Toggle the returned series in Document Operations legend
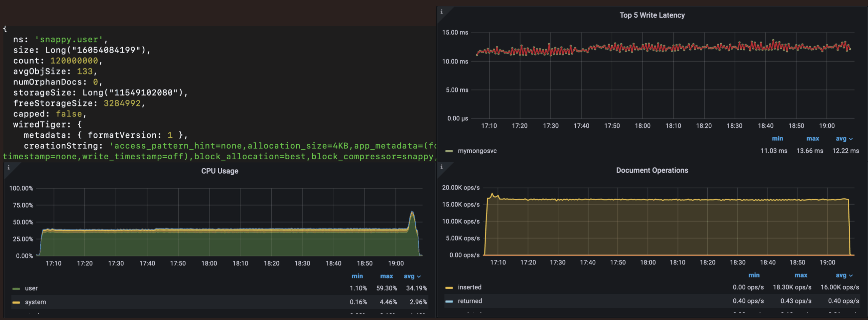The width and height of the screenshot is (868, 320). point(470,301)
